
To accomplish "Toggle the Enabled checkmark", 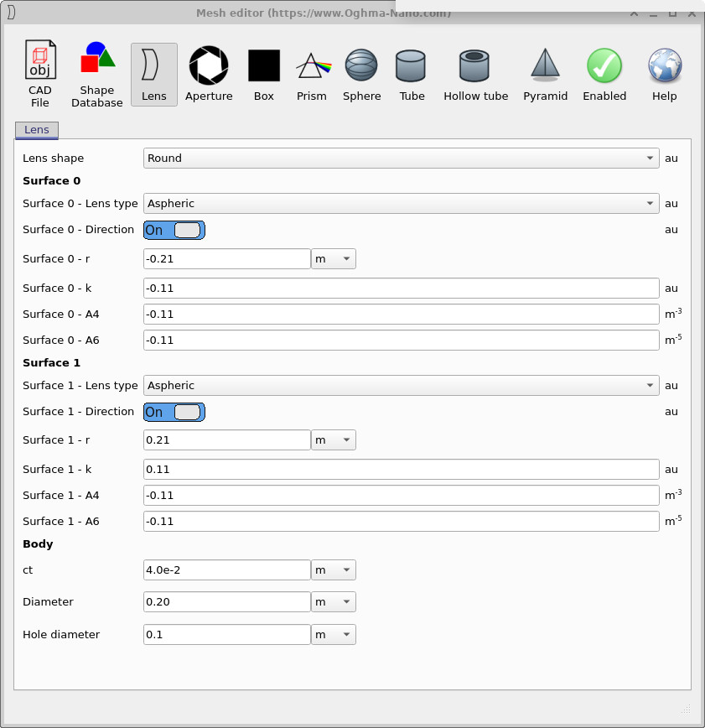I will (x=604, y=71).
